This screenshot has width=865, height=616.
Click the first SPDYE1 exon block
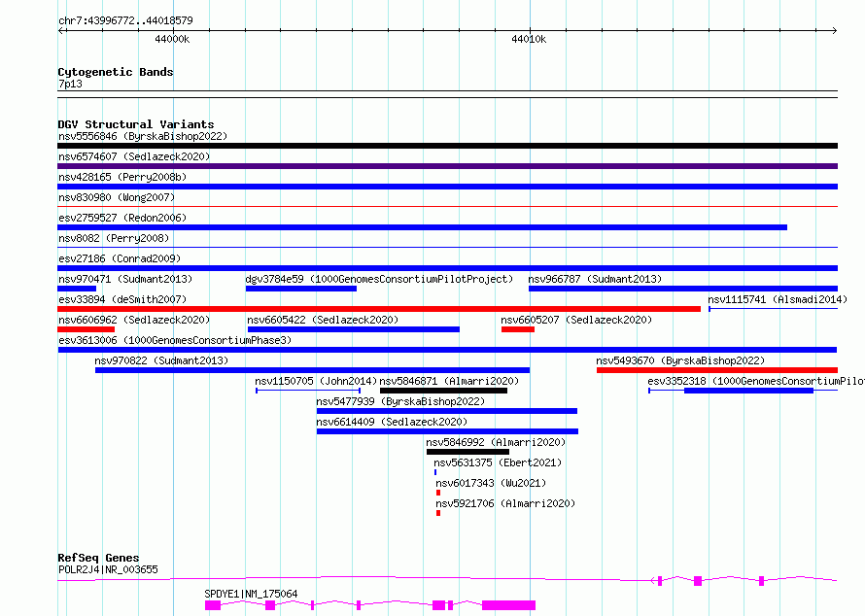(213, 605)
